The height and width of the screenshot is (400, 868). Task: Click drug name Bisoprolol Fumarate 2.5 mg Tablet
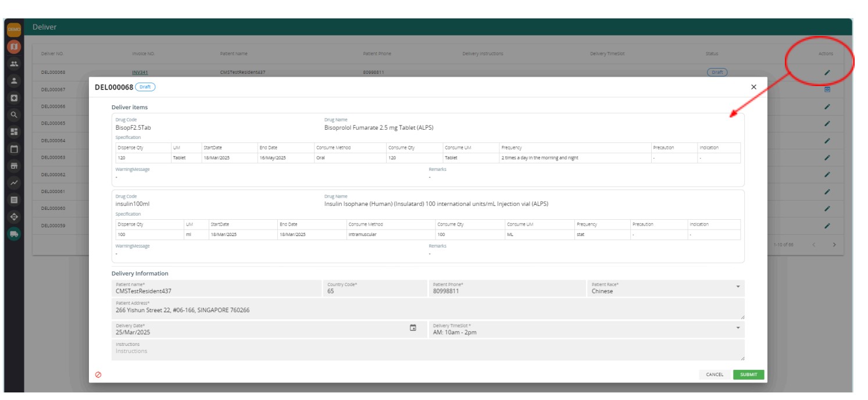378,127
